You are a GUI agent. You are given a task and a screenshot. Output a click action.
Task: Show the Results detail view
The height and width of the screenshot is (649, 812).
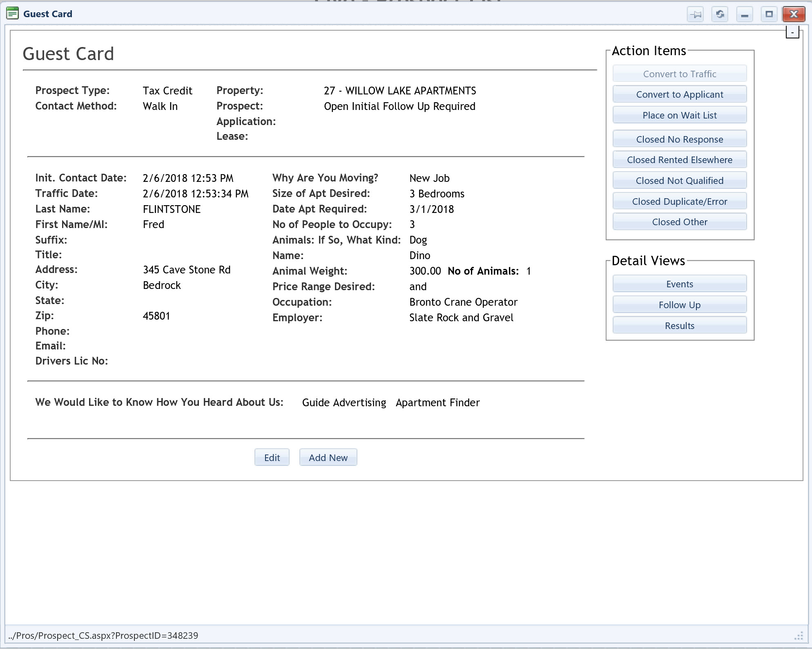679,326
